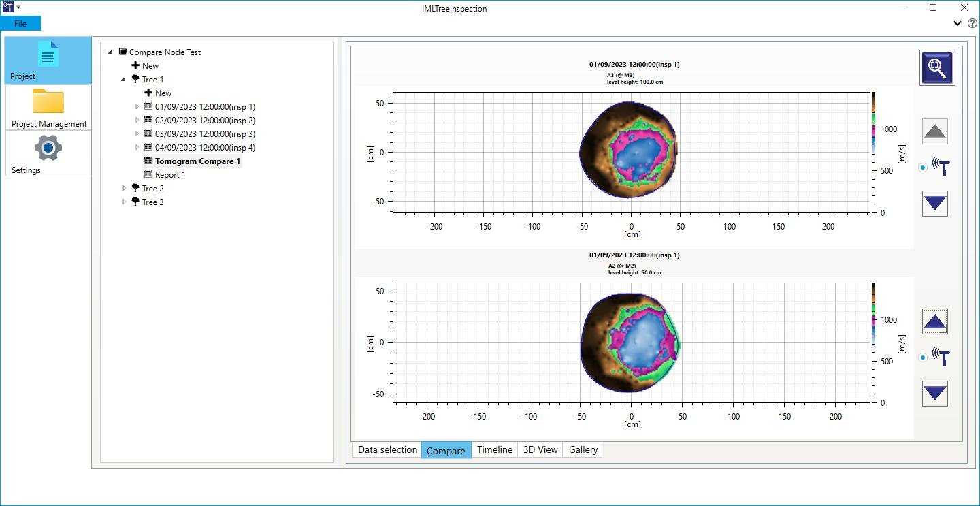Collapse the ribbon using chevron arrow
Viewport: 980px width, 506px height.
click(958, 23)
